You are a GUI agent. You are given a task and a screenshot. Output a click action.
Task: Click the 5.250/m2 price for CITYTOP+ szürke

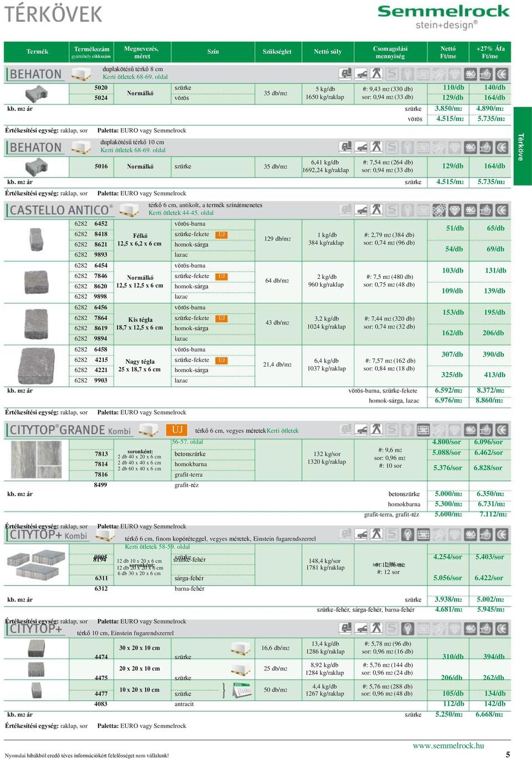[x=448, y=715]
